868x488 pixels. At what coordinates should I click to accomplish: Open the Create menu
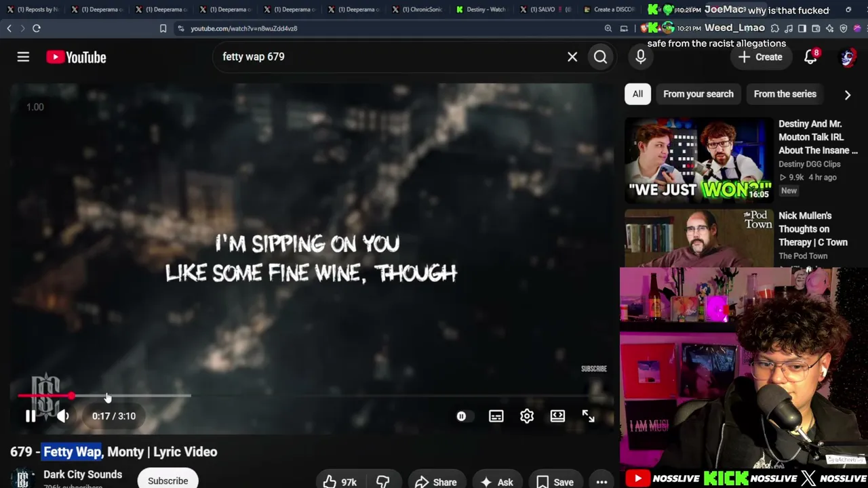click(x=760, y=57)
